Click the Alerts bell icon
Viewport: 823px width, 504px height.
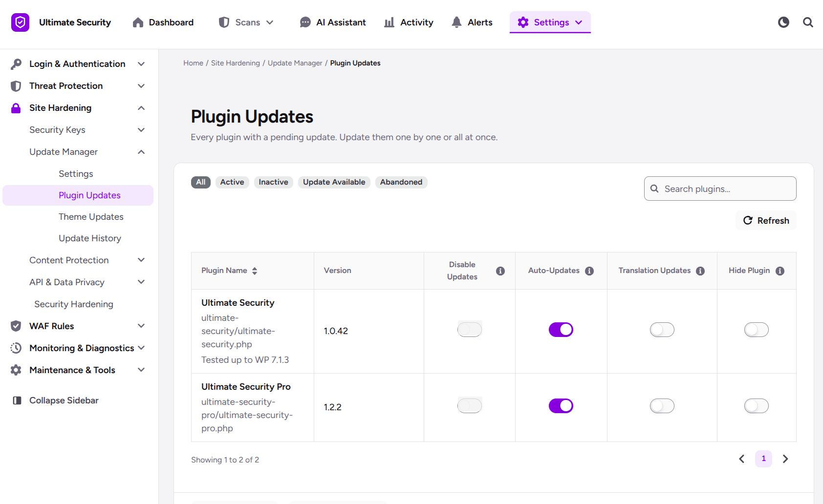click(x=456, y=22)
